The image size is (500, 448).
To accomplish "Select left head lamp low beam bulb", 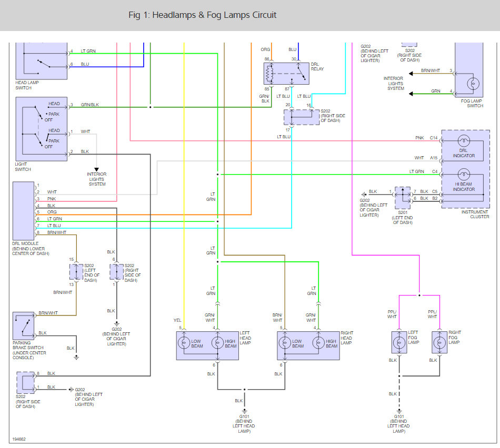I will pyautogui.click(x=184, y=343).
